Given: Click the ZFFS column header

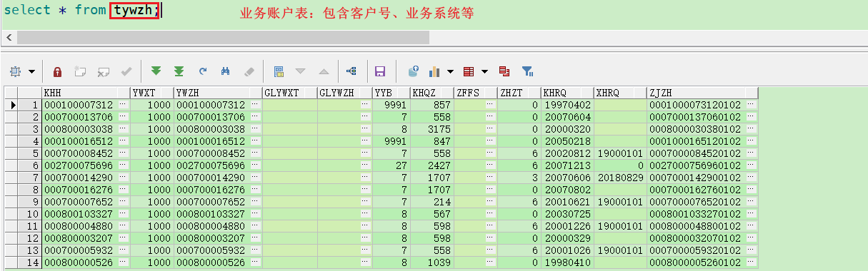Looking at the screenshot, I should click(x=476, y=93).
